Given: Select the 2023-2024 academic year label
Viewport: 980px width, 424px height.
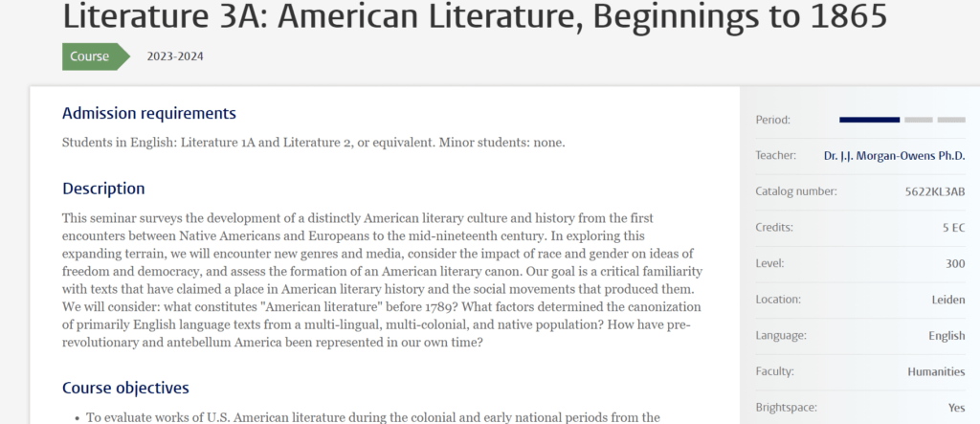Looking at the screenshot, I should point(175,56).
